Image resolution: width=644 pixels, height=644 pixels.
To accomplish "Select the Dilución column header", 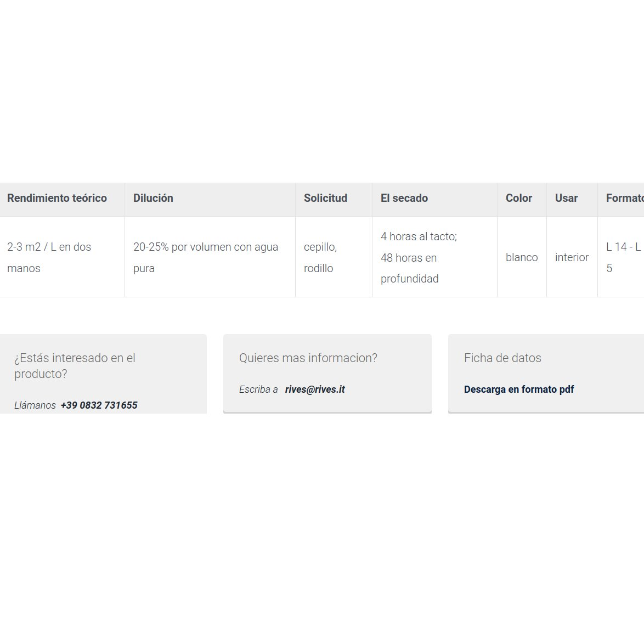I will click(x=210, y=199).
